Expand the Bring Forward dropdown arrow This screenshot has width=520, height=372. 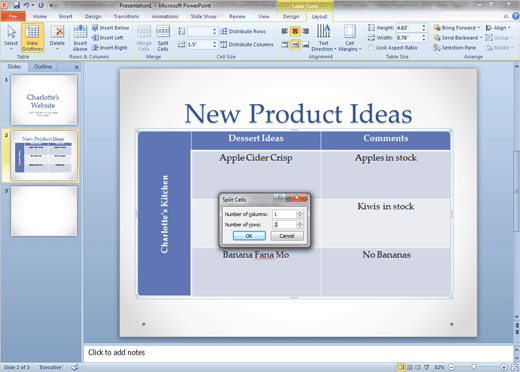(x=479, y=28)
